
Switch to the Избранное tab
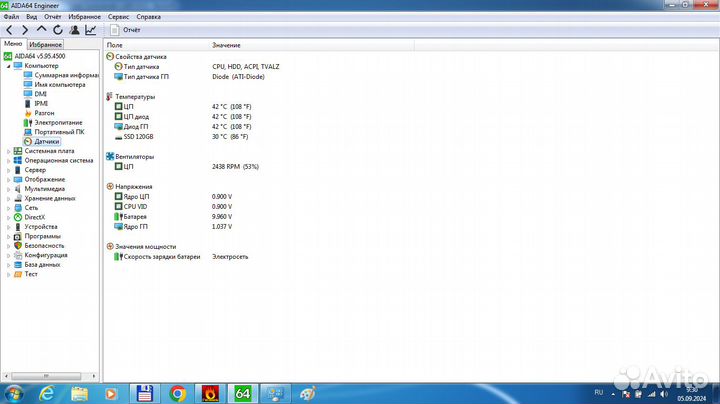point(45,45)
